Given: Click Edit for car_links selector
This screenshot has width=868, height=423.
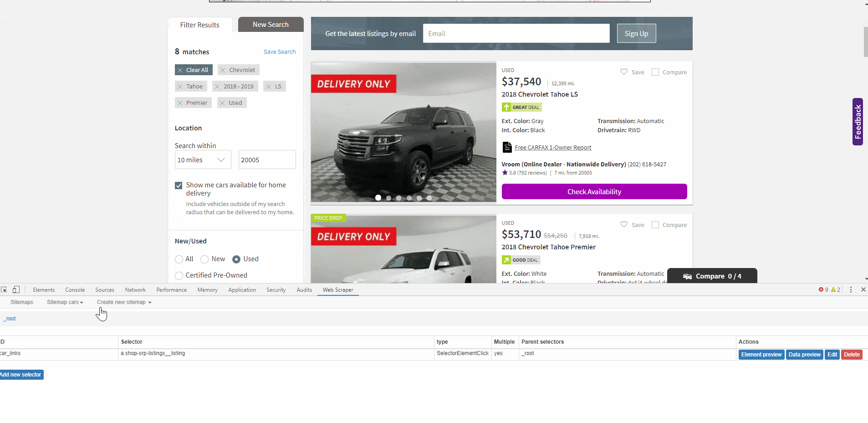Looking at the screenshot, I should [832, 355].
